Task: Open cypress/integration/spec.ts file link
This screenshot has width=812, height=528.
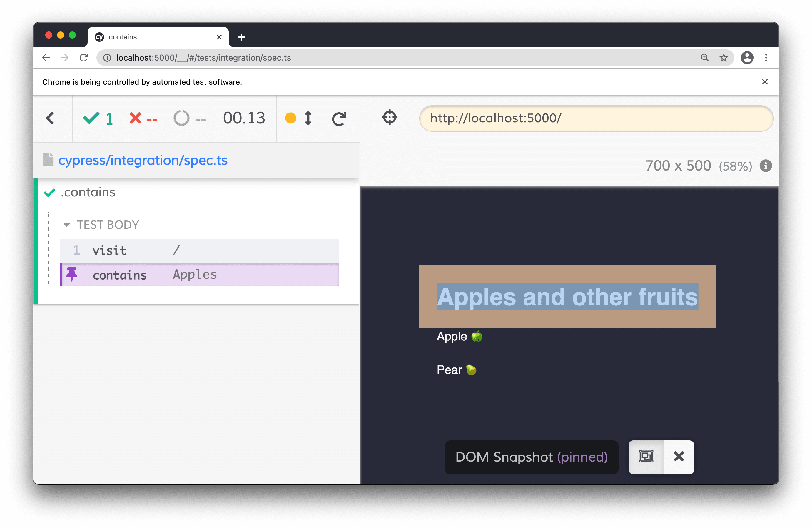Action: click(143, 160)
